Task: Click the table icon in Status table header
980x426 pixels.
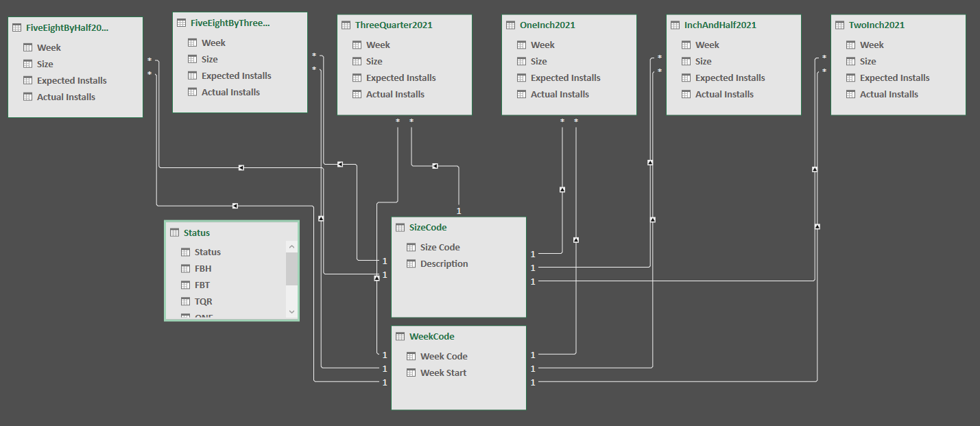Action: (175, 233)
